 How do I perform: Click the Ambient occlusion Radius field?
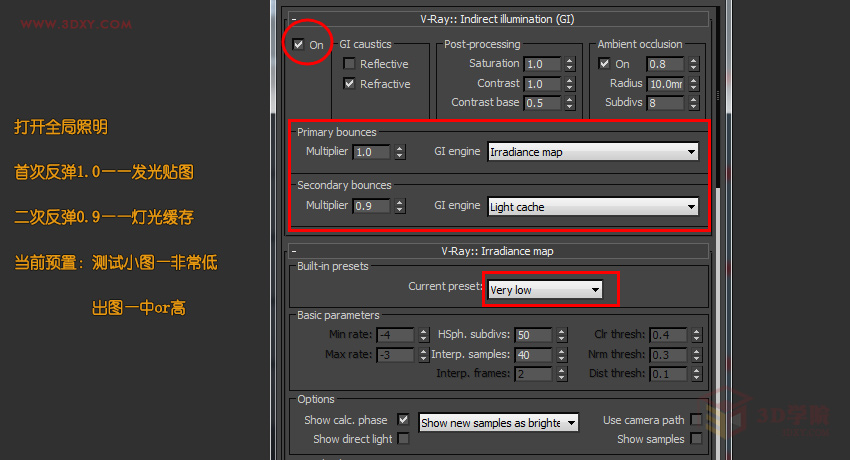(666, 84)
